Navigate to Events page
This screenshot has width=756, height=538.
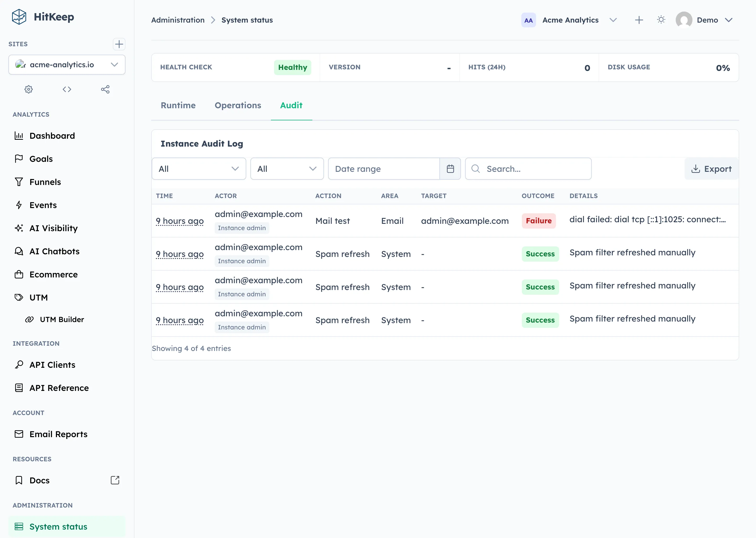[x=67, y=205]
